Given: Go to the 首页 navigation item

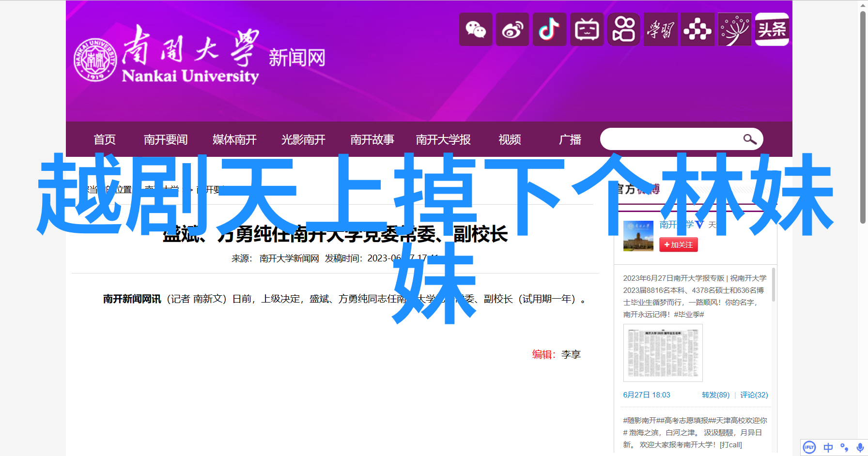Looking at the screenshot, I should click(x=105, y=140).
